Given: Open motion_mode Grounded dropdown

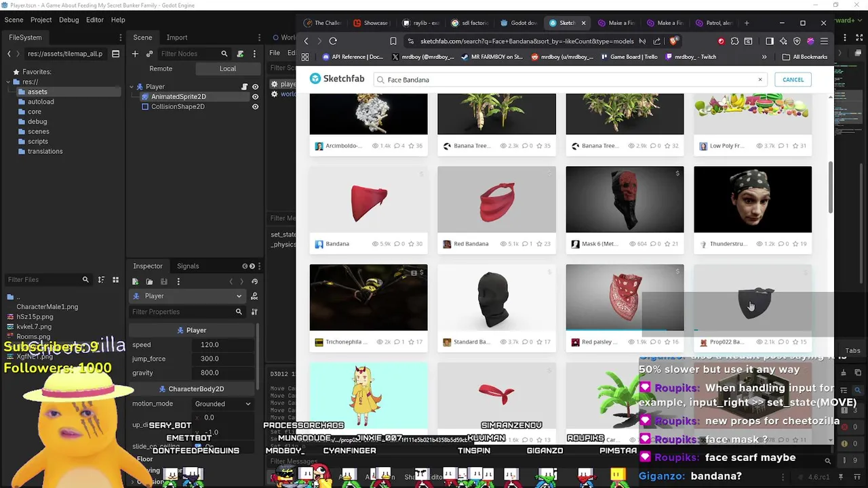Looking at the screenshot, I should tap(223, 404).
